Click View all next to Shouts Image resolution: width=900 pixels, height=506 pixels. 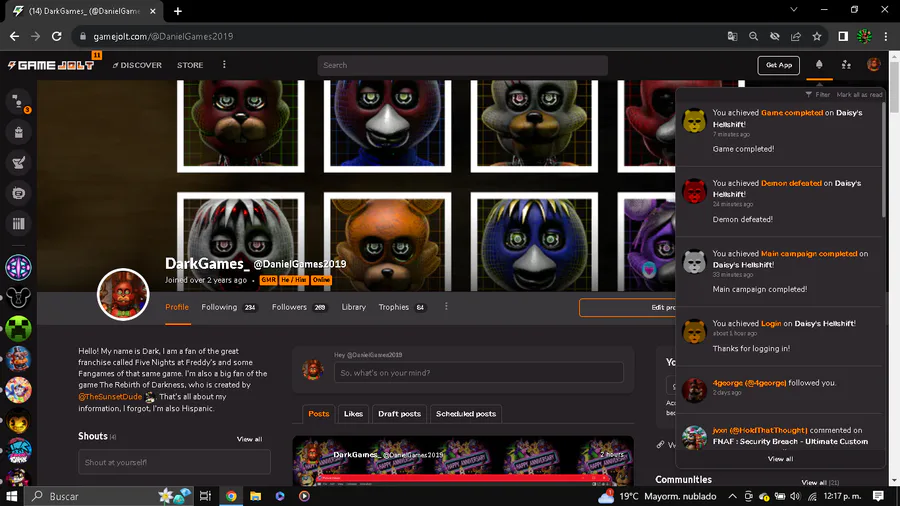click(249, 439)
